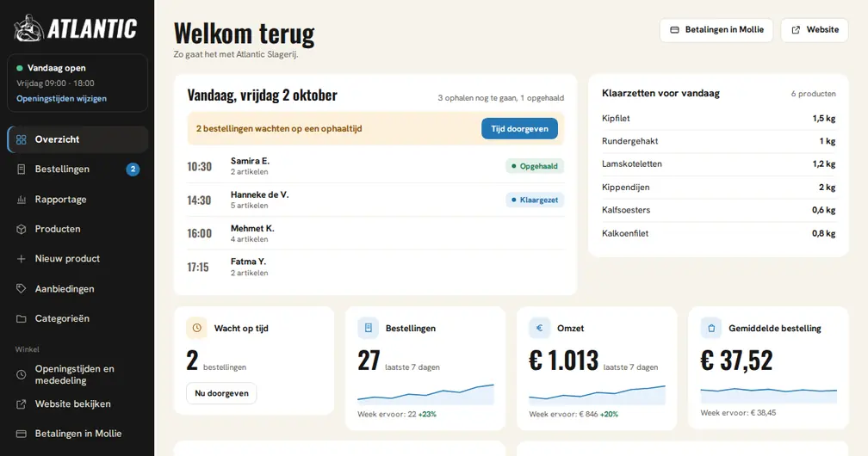Click the € 37,52 average order value
The width and height of the screenshot is (868, 456).
coord(736,360)
